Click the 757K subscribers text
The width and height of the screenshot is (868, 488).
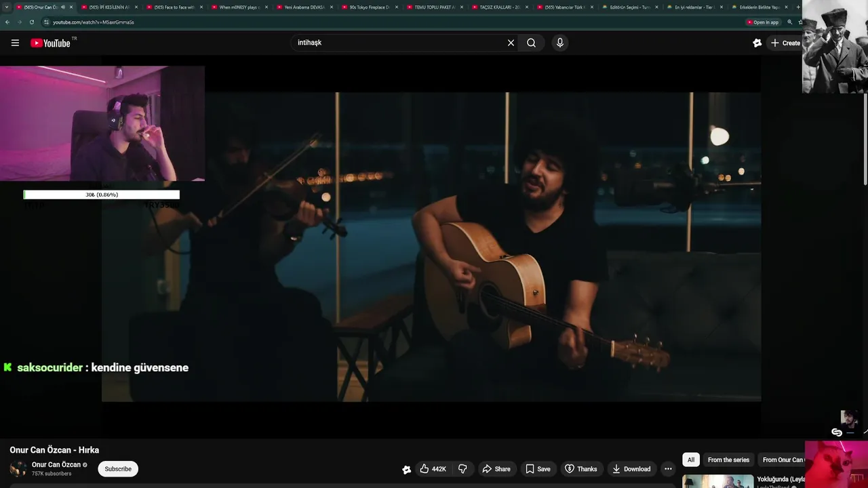tap(52, 474)
